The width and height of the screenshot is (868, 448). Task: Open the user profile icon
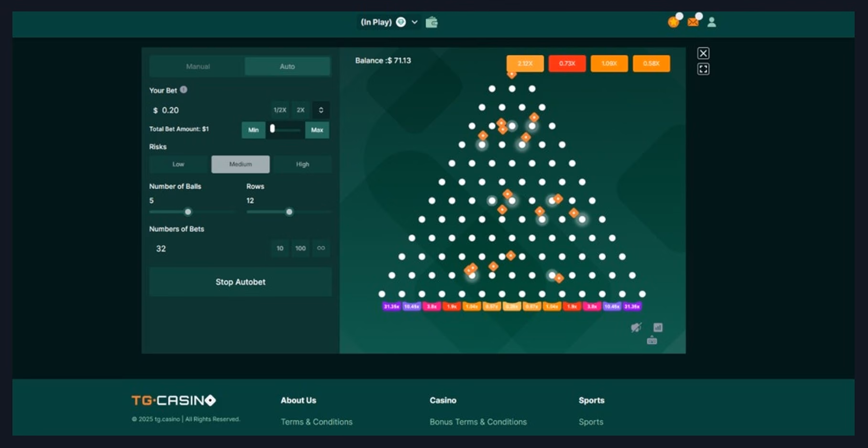712,22
